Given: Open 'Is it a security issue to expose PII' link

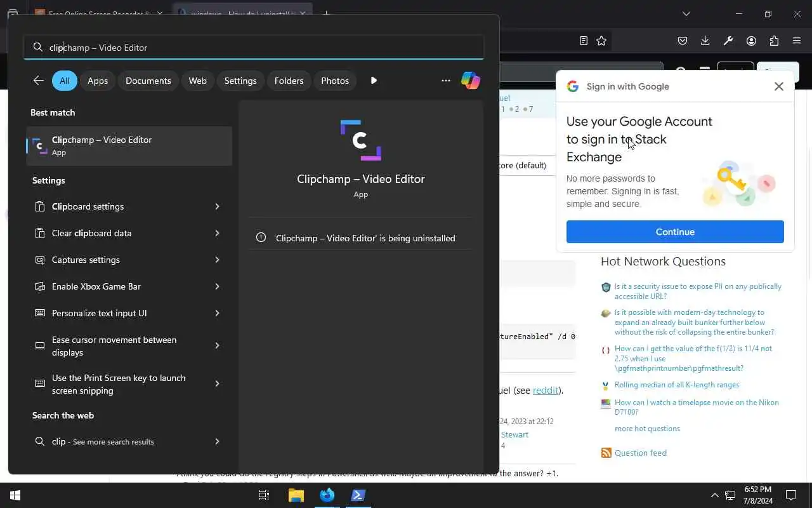Looking at the screenshot, I should click(x=698, y=291).
